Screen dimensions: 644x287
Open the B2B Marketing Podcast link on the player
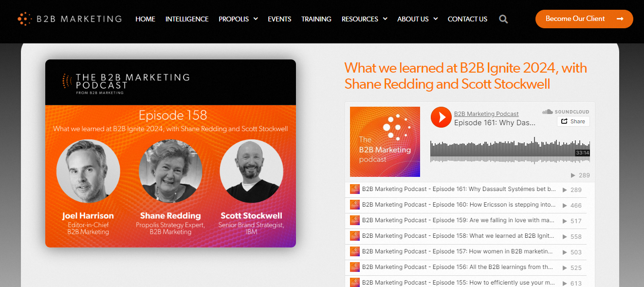tap(486, 114)
